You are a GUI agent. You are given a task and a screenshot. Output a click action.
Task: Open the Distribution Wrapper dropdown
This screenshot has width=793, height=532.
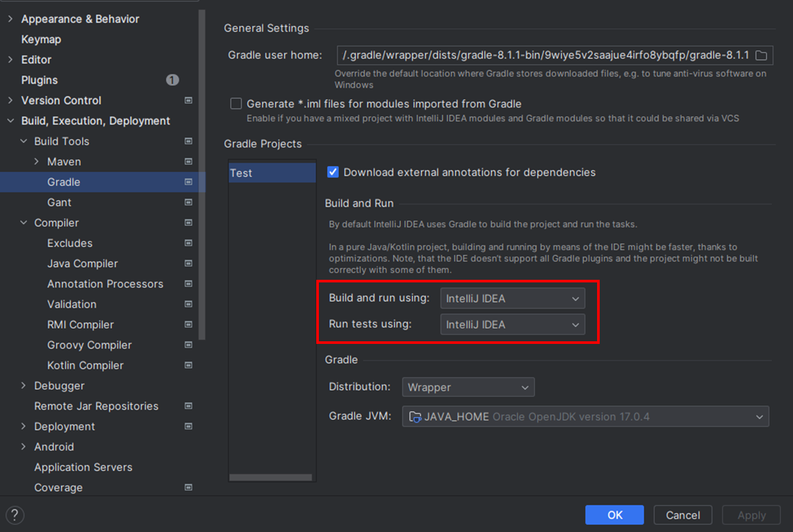[468, 387]
